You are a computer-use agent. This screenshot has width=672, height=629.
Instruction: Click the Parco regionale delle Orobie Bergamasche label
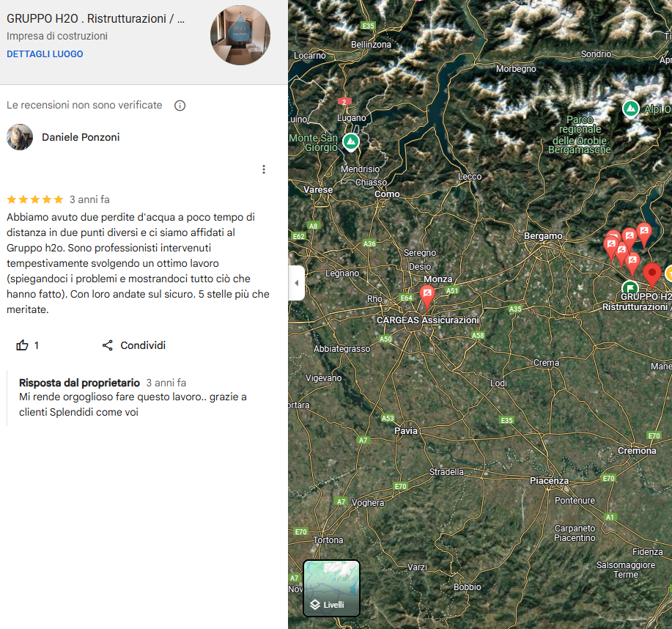tap(580, 135)
